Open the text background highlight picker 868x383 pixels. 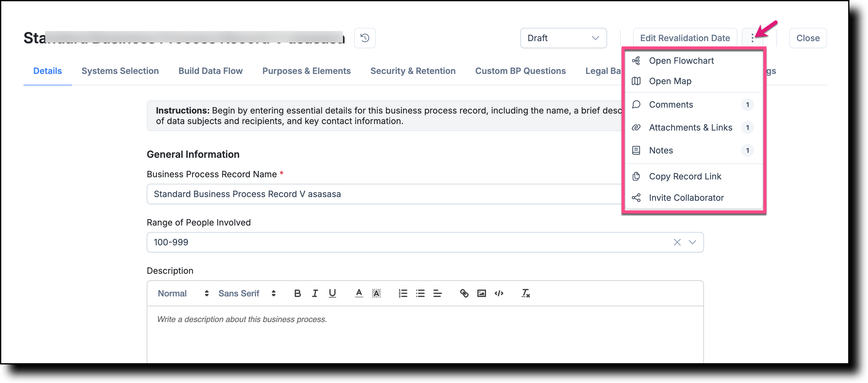click(376, 293)
